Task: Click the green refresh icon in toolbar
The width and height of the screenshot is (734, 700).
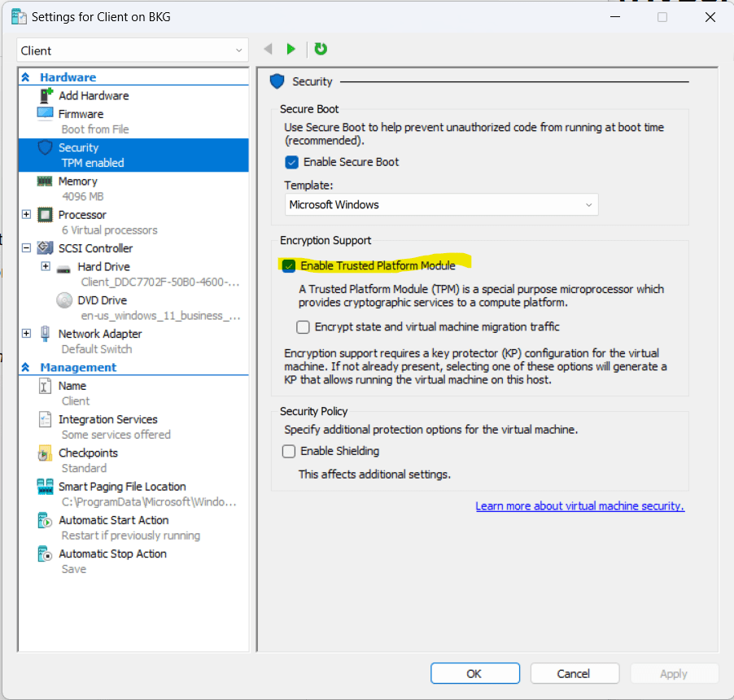Action: [321, 50]
